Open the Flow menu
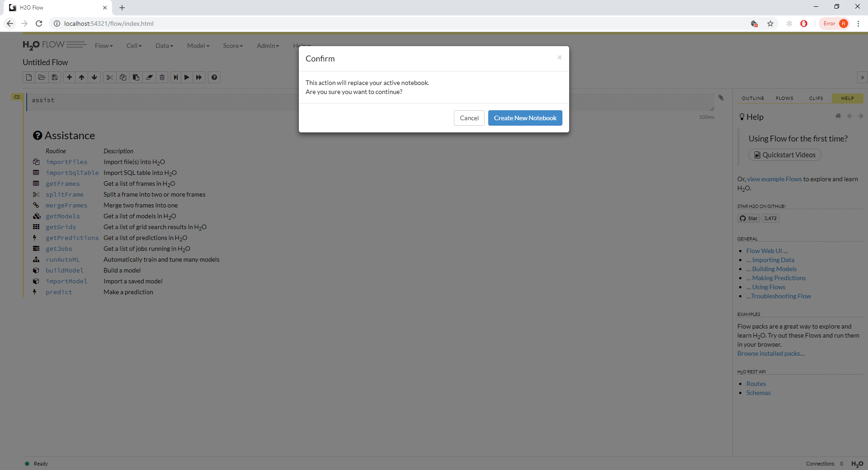 pyautogui.click(x=104, y=46)
